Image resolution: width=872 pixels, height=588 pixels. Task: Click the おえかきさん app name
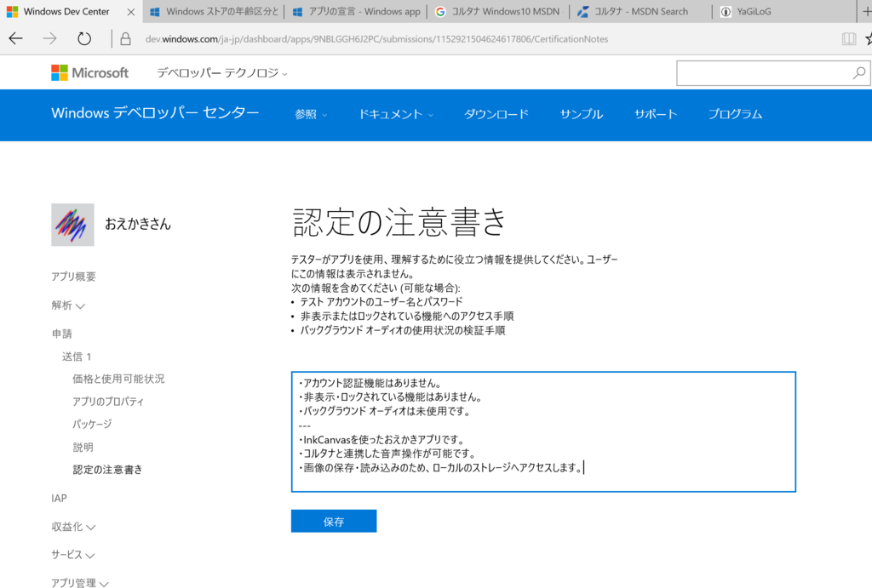click(x=138, y=224)
